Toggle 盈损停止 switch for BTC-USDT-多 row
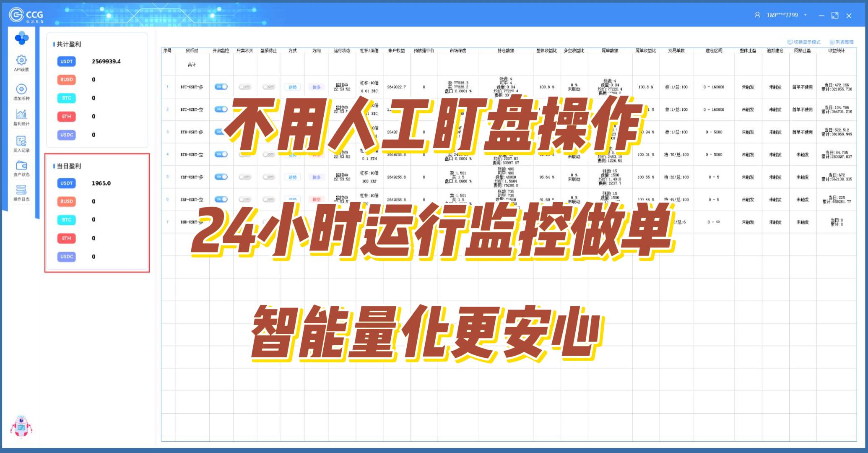Image resolution: width=868 pixels, height=453 pixels. pyautogui.click(x=268, y=87)
